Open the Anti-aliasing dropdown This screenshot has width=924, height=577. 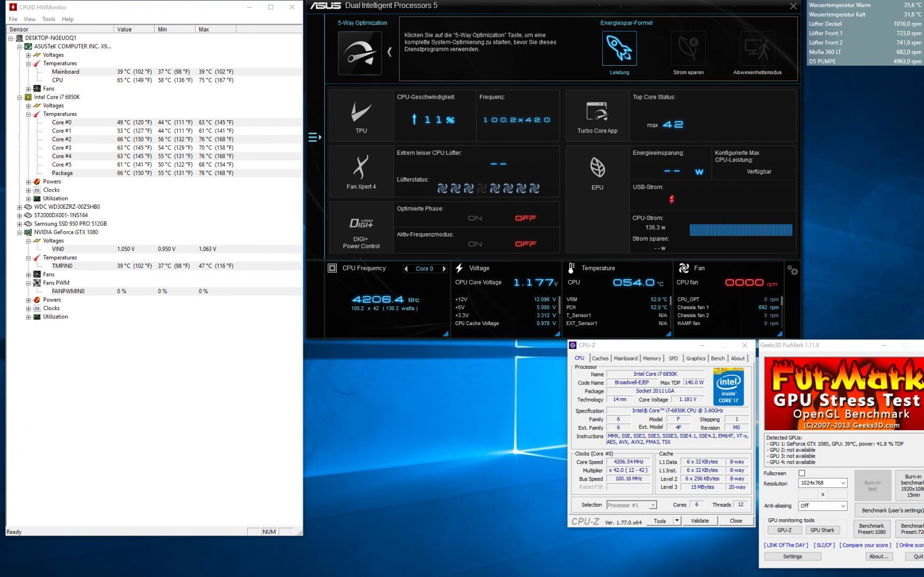pyautogui.click(x=823, y=505)
